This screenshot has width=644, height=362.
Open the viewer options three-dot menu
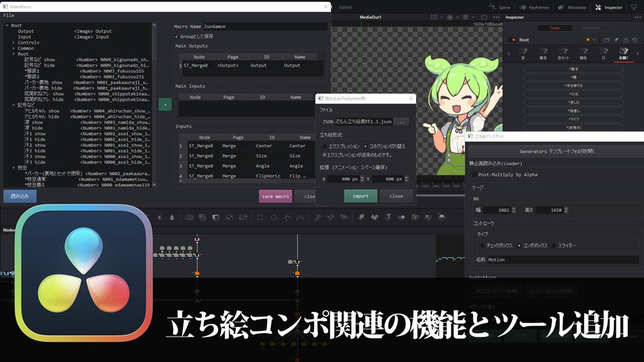(x=496, y=17)
